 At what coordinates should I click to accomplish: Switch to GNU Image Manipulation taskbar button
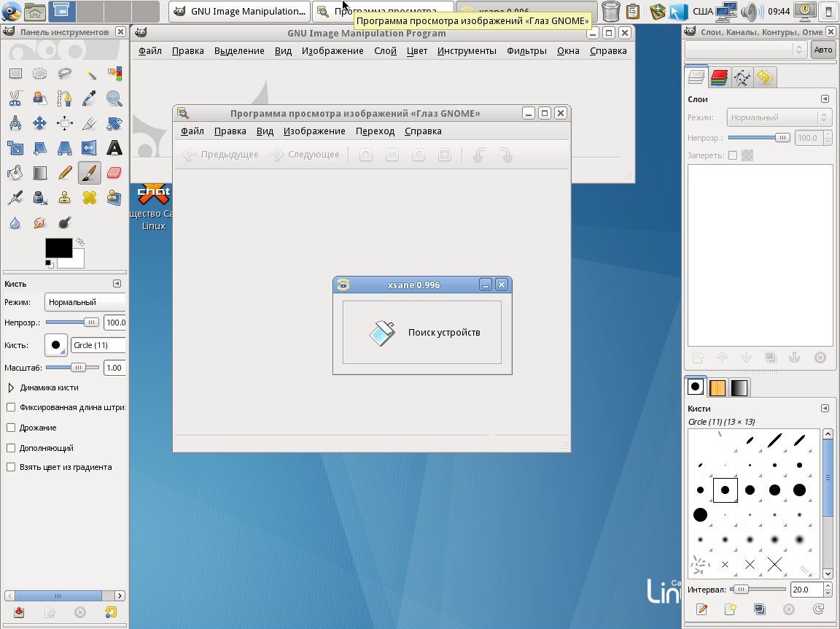(x=240, y=11)
